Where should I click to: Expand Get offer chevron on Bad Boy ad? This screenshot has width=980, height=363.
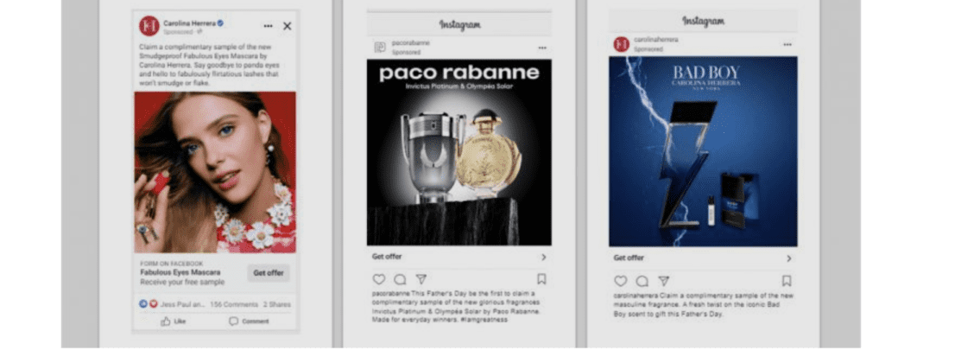pyautogui.click(x=789, y=258)
